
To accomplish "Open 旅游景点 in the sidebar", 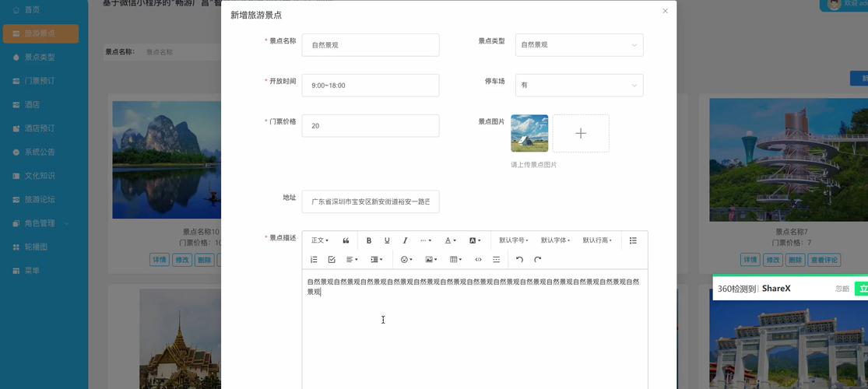I will [x=40, y=33].
